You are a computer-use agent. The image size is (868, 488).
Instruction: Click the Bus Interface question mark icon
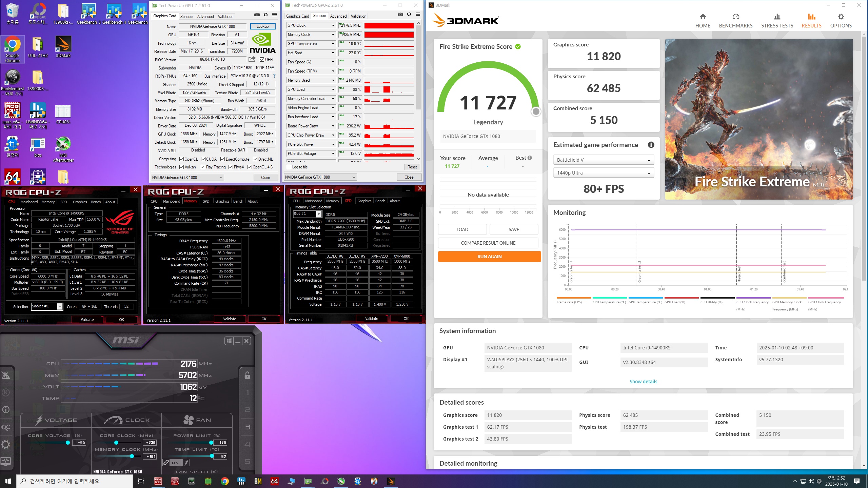coord(274,76)
